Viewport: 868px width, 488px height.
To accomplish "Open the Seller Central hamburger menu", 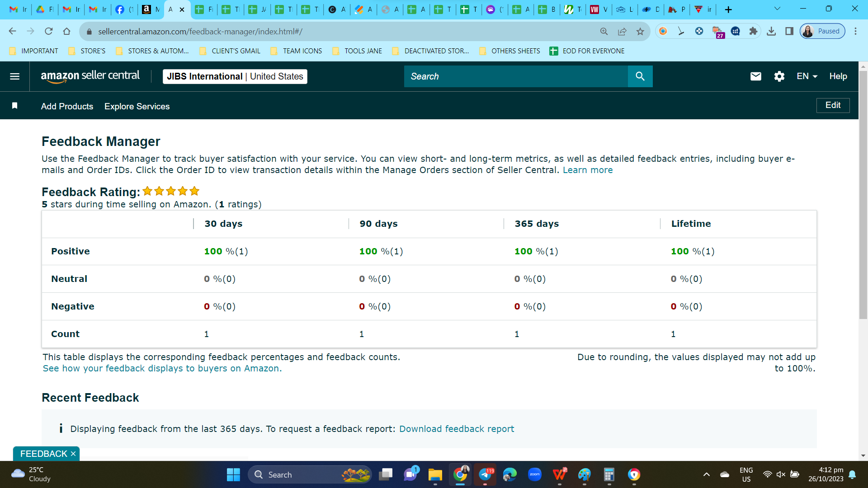I will click(14, 76).
